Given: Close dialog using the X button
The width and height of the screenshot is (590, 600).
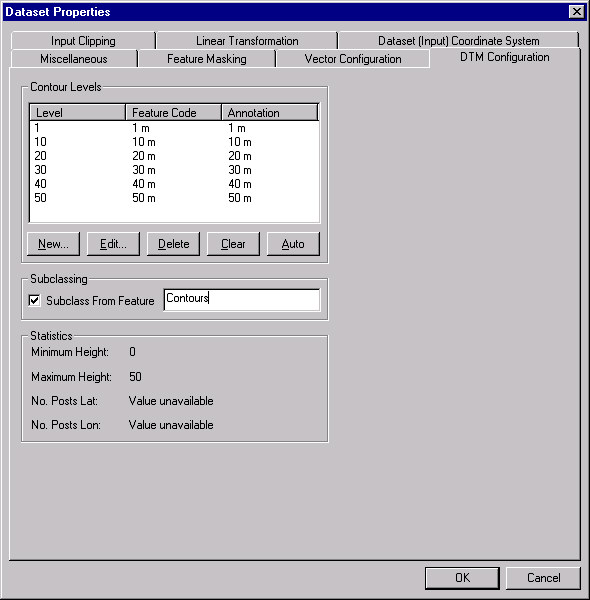Looking at the screenshot, I should [577, 12].
